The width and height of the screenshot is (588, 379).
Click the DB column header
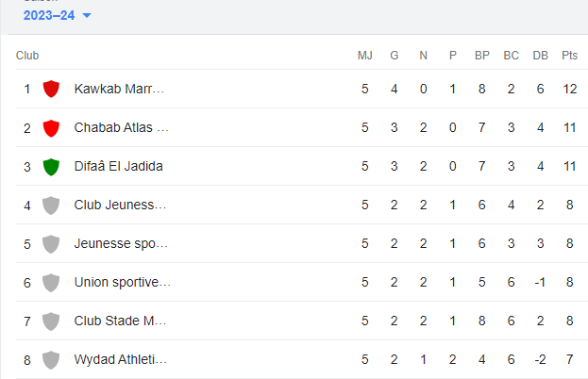tap(540, 56)
